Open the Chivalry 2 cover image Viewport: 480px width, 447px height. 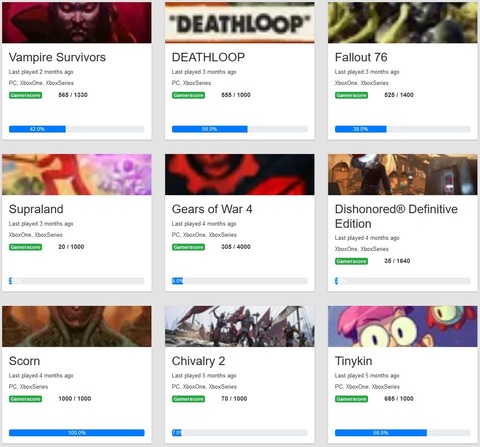[240, 326]
